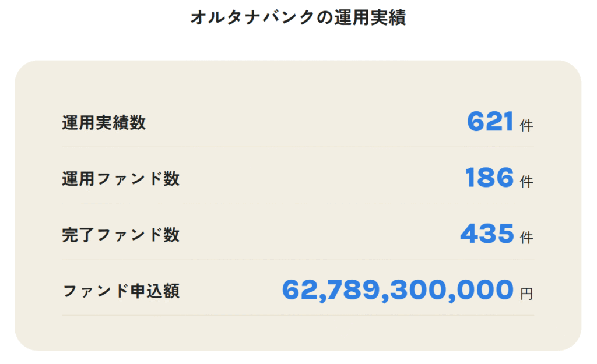The image size is (597, 364).
Task: Click the 件 unit beside 186
Action: tap(526, 181)
